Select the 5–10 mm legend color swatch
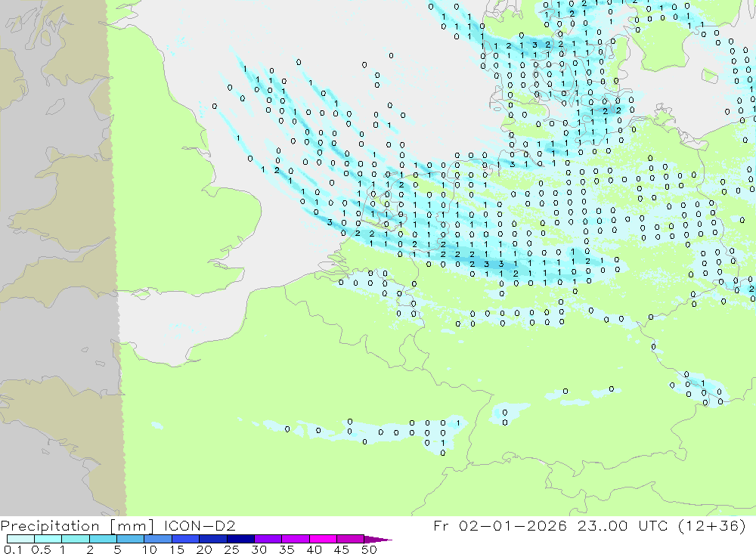 [x=131, y=539]
